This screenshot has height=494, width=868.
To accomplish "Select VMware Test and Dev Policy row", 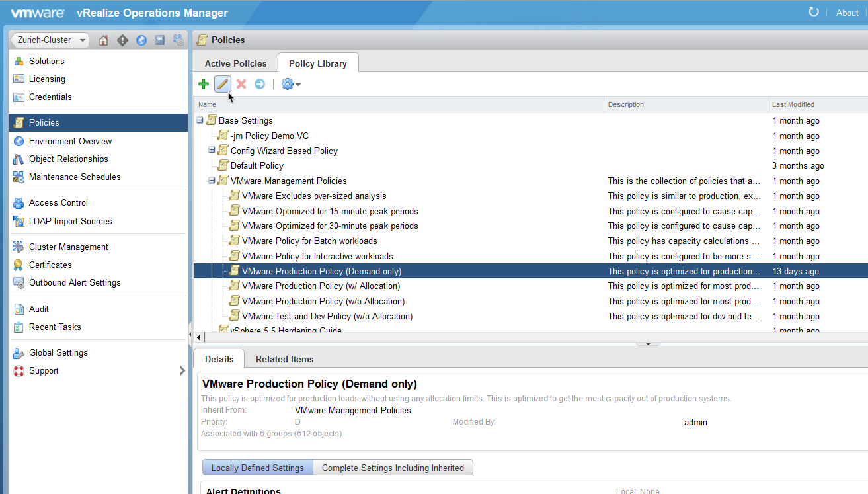I will point(327,316).
